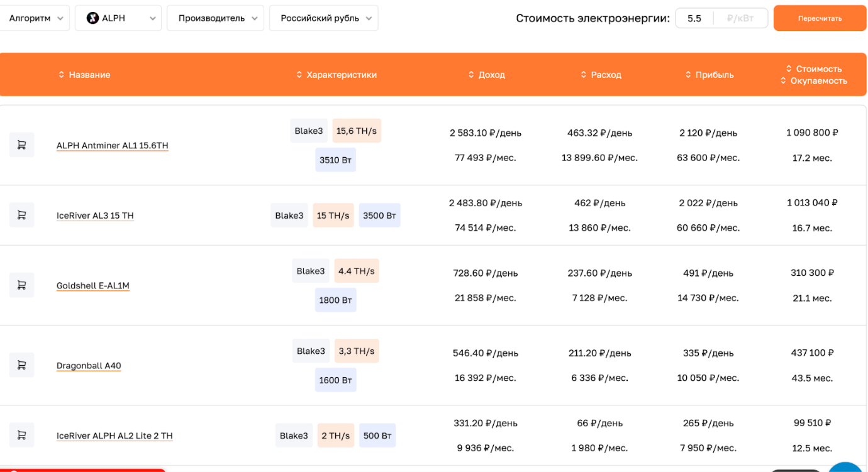Sort table by Расход column

pyautogui.click(x=601, y=75)
